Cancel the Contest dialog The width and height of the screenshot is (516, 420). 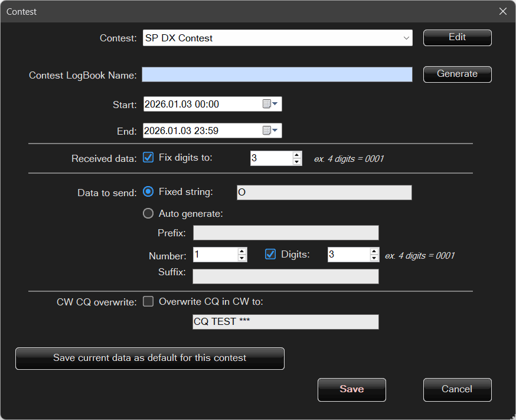pyautogui.click(x=457, y=389)
